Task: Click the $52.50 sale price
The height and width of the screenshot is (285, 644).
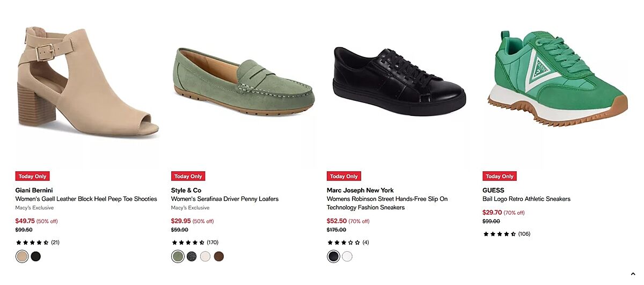Action: pos(336,221)
